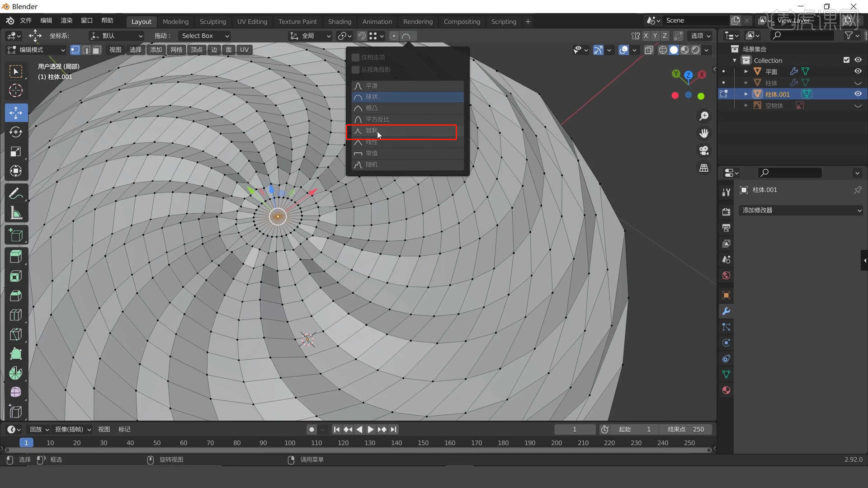Click the green axis swatch near the navigation gizmo

pos(701,96)
